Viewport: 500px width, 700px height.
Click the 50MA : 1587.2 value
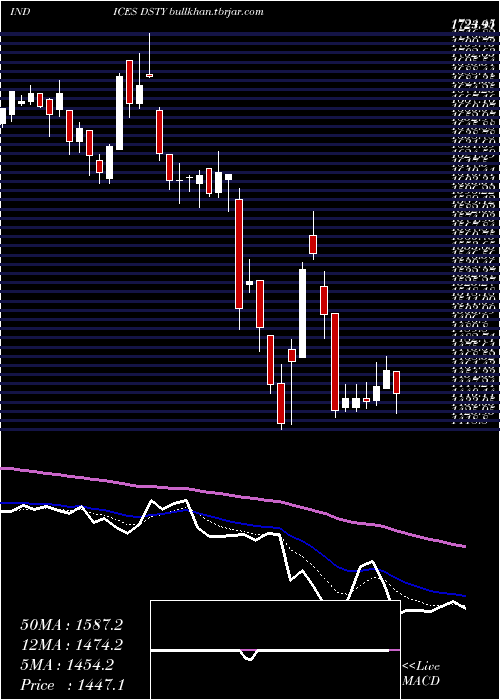(71, 625)
